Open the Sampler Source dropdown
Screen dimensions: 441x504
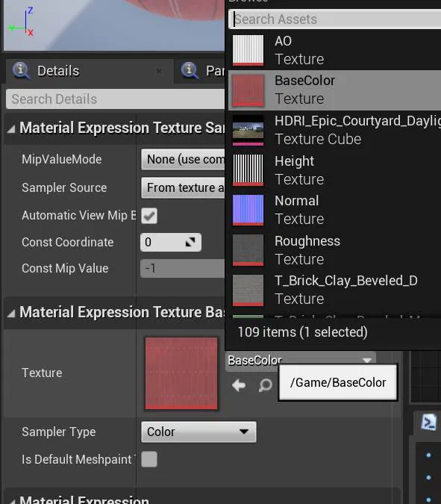(x=183, y=187)
